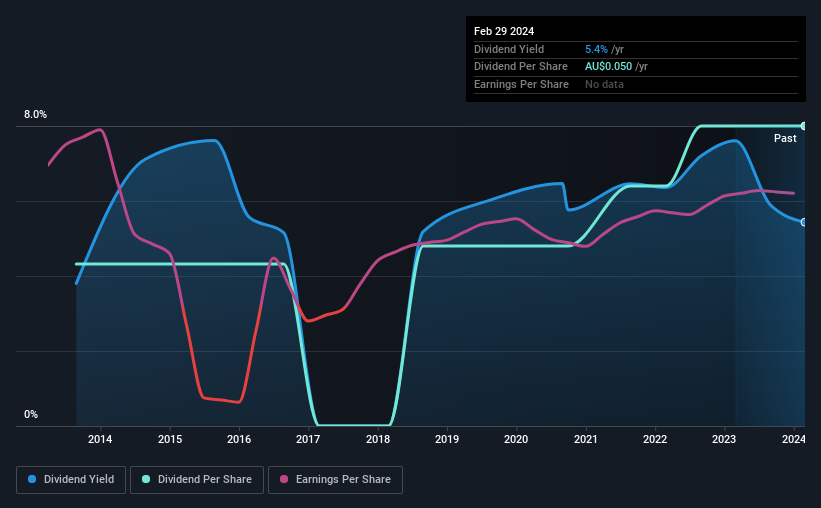Viewport: 821px width, 508px height.
Task: Click the teal Dividend Per Share legend dot
Action: [x=146, y=479]
